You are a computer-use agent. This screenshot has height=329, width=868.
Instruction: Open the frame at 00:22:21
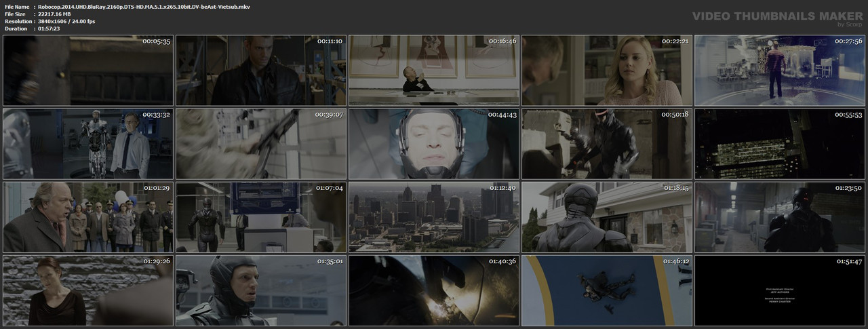coord(607,71)
